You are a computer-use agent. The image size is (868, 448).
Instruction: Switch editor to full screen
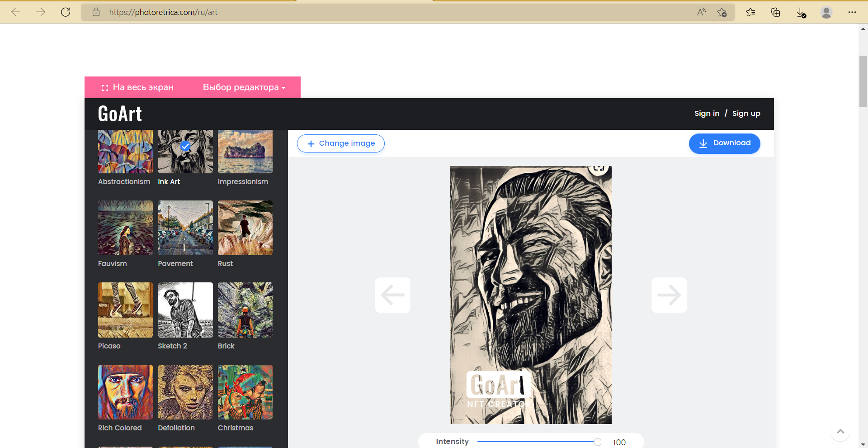tap(137, 87)
